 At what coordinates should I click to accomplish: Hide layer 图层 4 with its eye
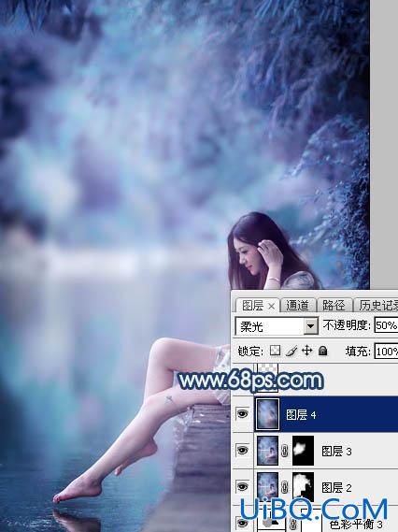point(242,413)
